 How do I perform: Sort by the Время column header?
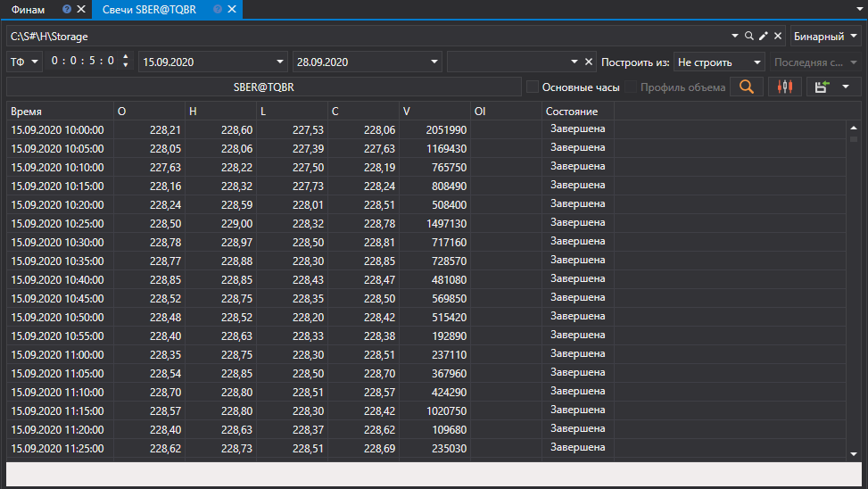point(60,112)
